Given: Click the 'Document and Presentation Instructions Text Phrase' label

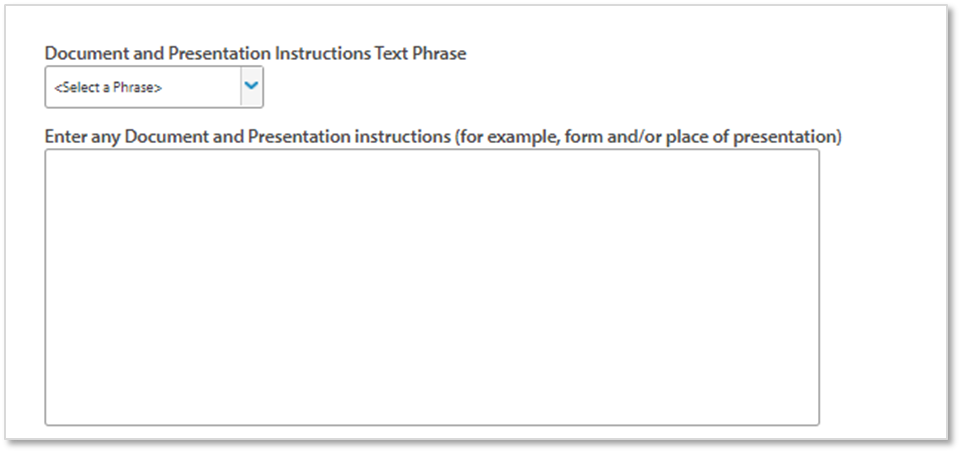Looking at the screenshot, I should (255, 54).
